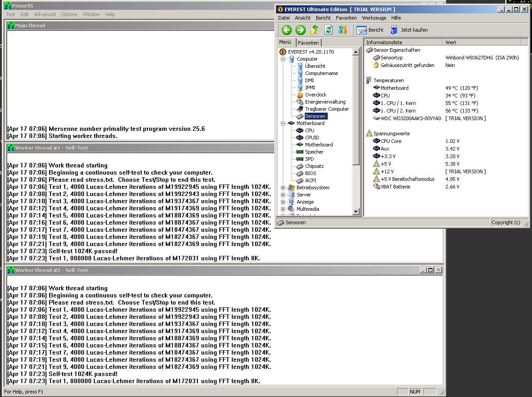Select the '1. CPU / 2. Kern' temperature row
This screenshot has height=397, width=532.
(x=425, y=111)
